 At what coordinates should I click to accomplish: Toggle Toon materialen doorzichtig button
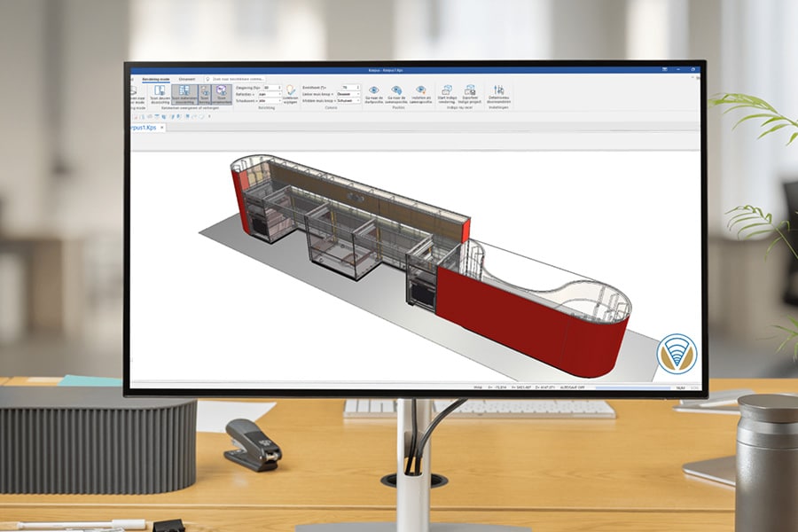coord(184,95)
